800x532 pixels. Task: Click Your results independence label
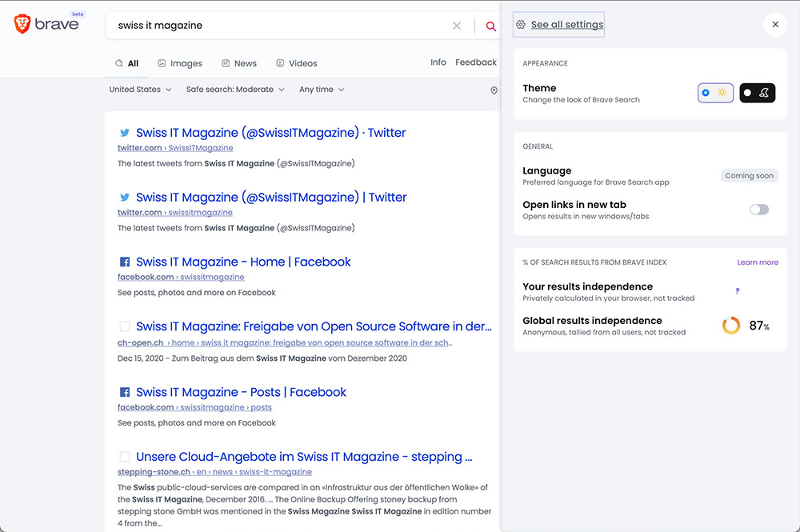[588, 286]
